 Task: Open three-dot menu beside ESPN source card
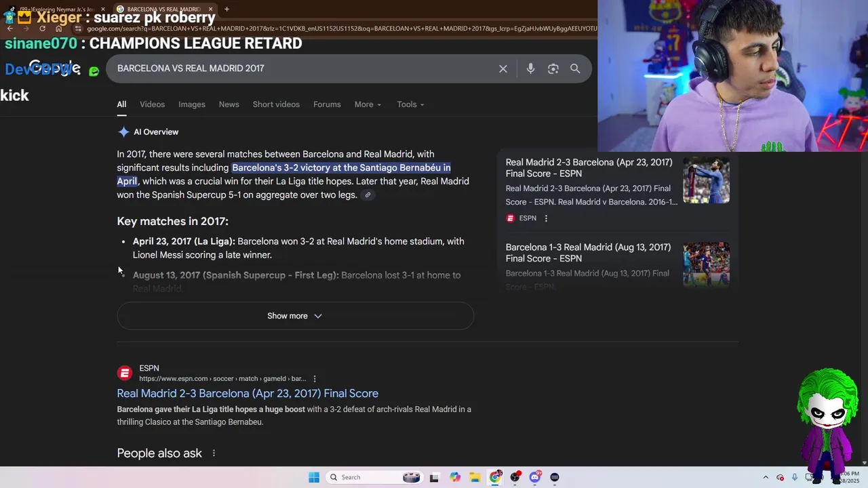(546, 218)
